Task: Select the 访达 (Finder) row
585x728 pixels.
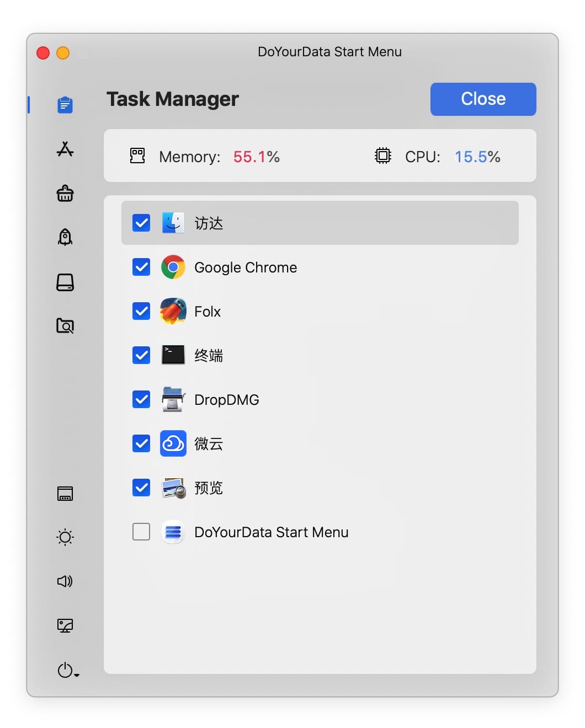Action: tap(320, 223)
